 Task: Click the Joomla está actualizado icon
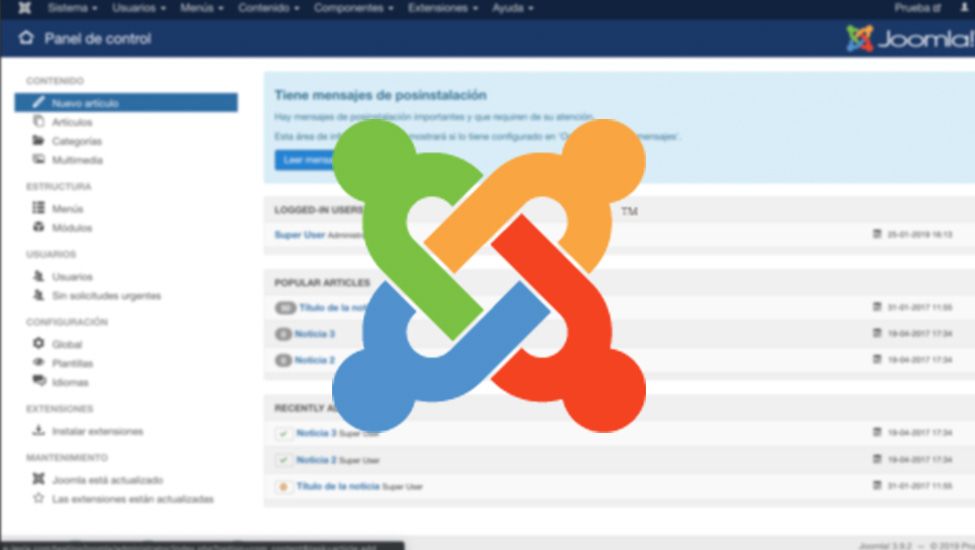point(39,479)
